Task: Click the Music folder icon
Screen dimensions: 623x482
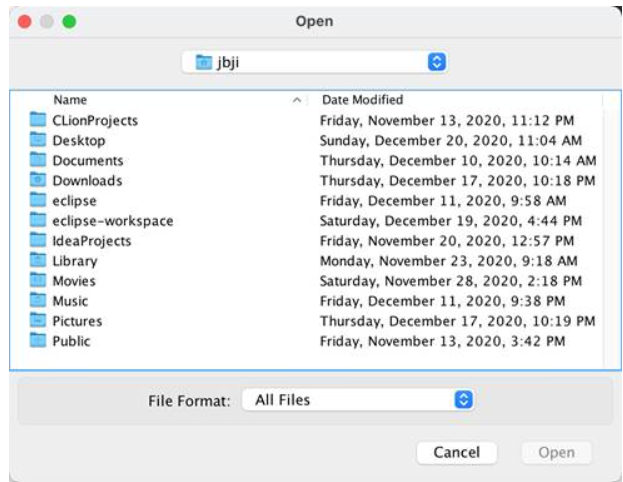Action: 38,301
